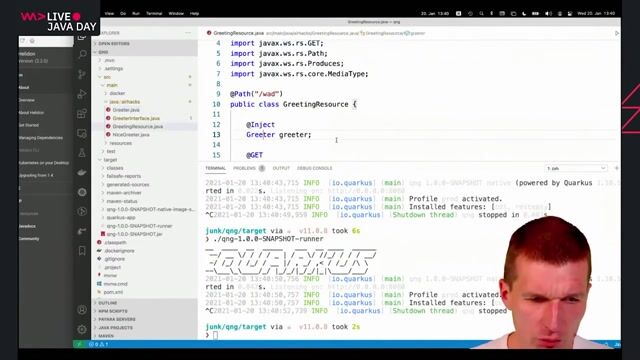Open NiceGreeter.java in the explorer
This screenshot has width=640, height=360.
(131, 135)
